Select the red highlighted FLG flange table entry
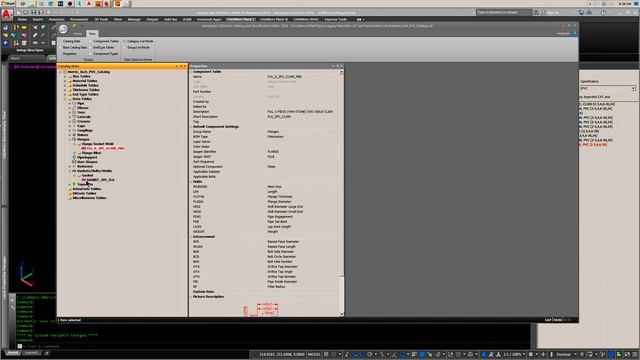640x360 pixels. click(105, 148)
